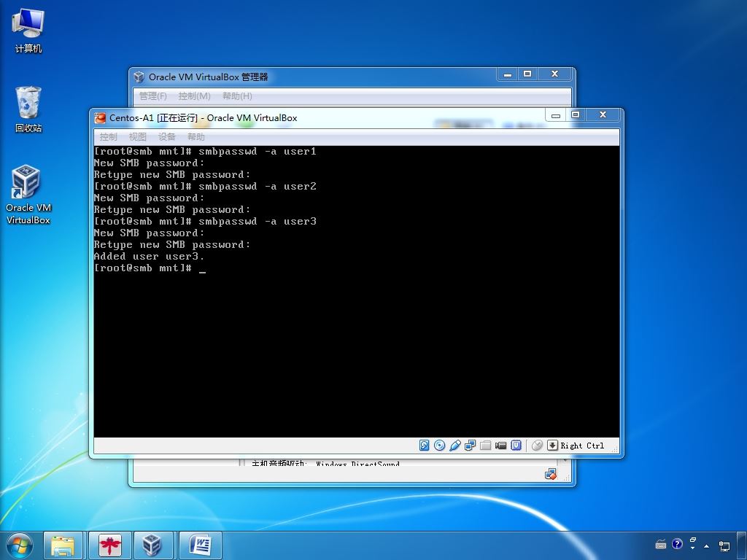Launch Oracle VM VirtualBox desktop shortcut

click(28, 194)
